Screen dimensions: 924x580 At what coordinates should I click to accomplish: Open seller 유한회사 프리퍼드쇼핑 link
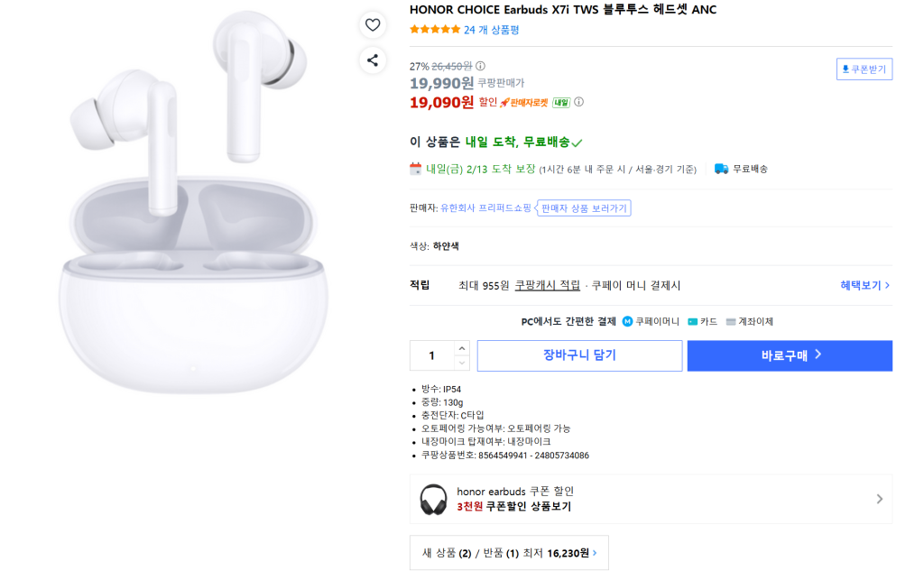coord(485,208)
